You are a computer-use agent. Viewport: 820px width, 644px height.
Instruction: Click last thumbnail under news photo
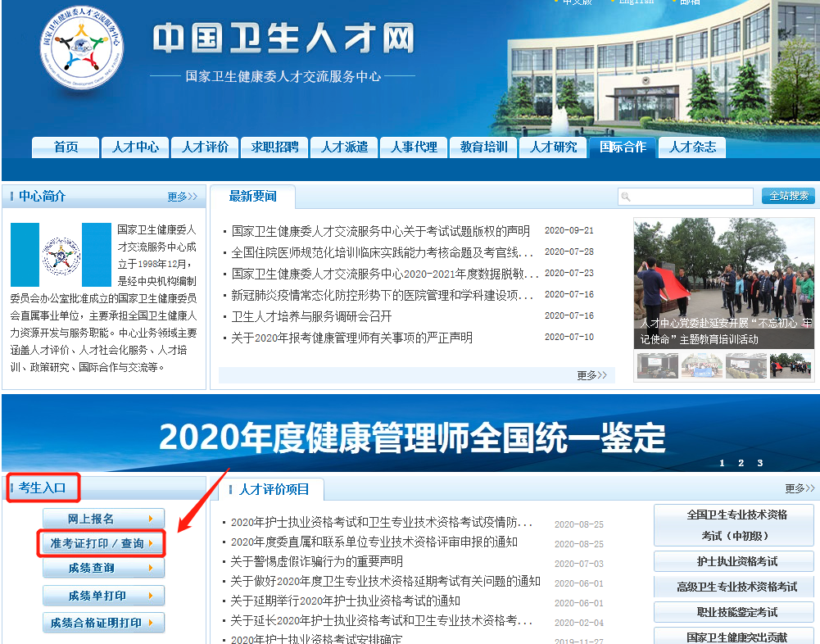point(791,365)
